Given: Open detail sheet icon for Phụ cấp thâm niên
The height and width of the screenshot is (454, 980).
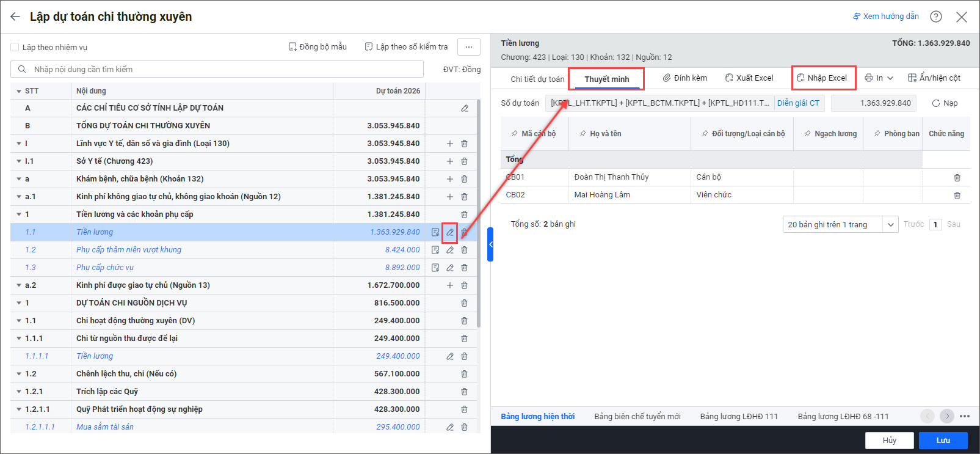Looking at the screenshot, I should click(435, 250).
